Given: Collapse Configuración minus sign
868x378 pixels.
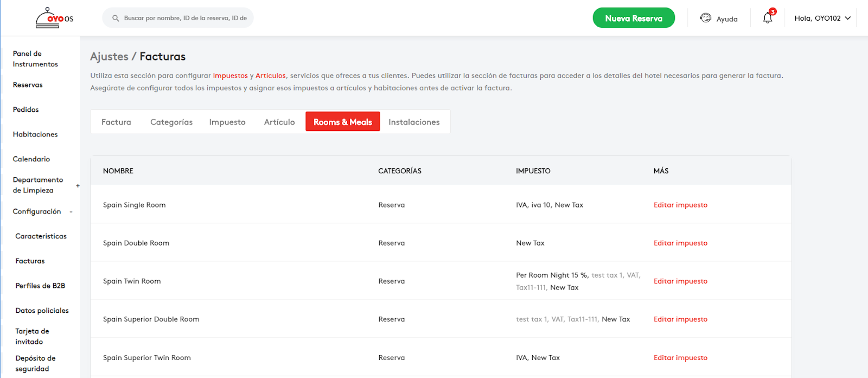Looking at the screenshot, I should coord(71,212).
